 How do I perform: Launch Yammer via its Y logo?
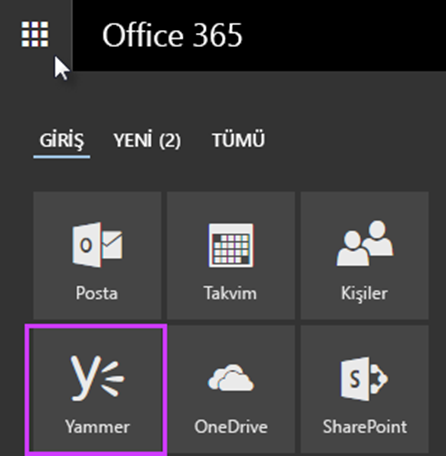[97, 378]
